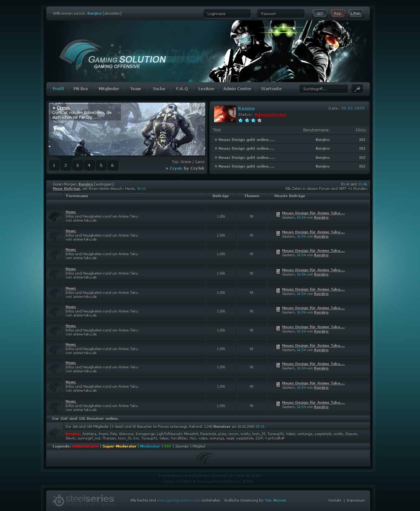Click the Crysis slider image
420x511 pixels.
(x=127, y=129)
